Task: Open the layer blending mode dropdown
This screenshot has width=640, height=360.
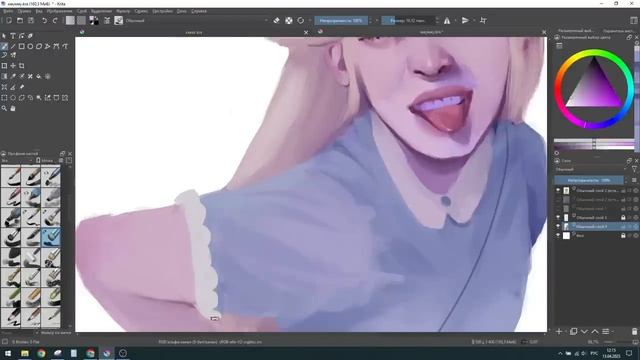Action: pos(591,169)
